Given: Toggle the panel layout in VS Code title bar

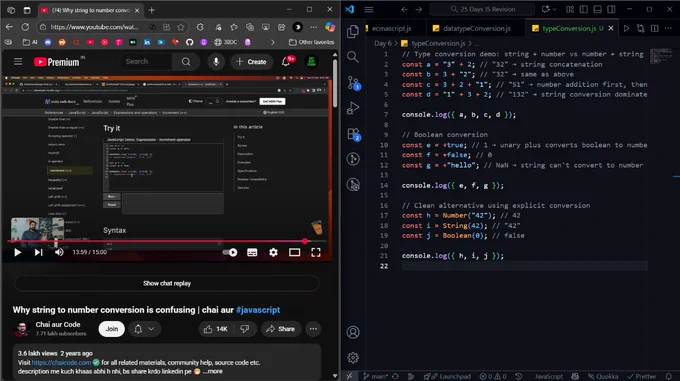Looking at the screenshot, I should point(597,9).
